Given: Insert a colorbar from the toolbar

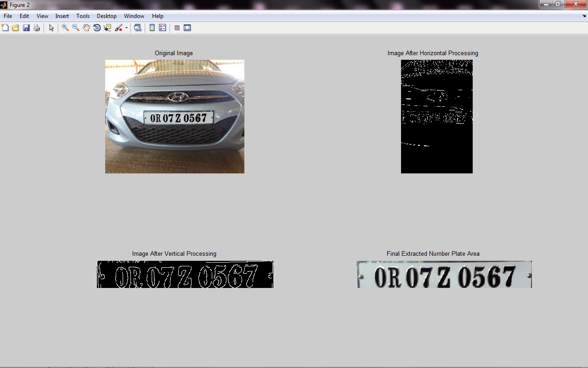Looking at the screenshot, I should (152, 28).
